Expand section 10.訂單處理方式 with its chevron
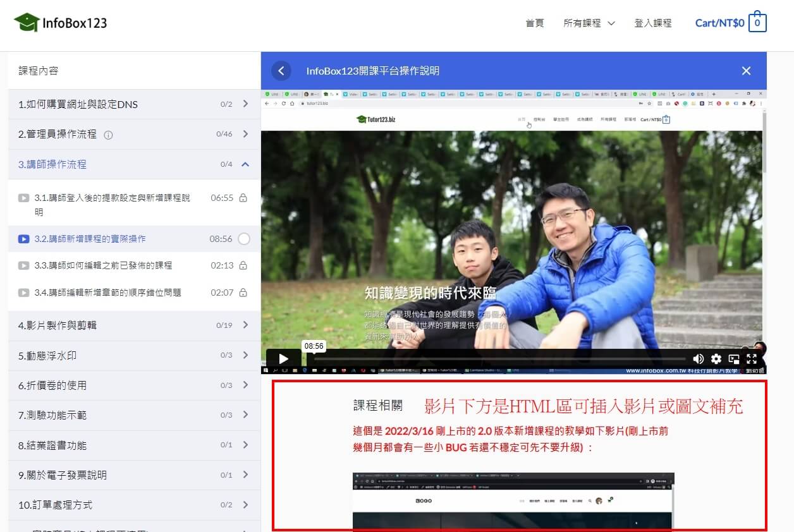The height and width of the screenshot is (532, 794). [245, 505]
